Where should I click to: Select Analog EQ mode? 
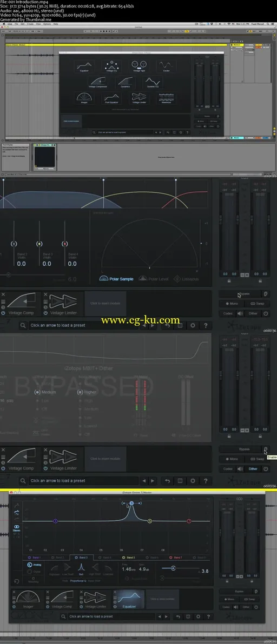(34, 565)
